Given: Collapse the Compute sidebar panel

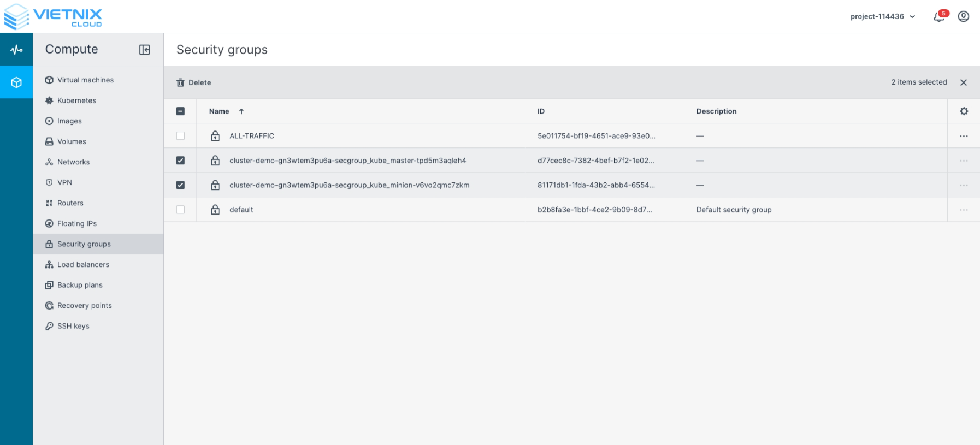Looking at the screenshot, I should [x=144, y=50].
